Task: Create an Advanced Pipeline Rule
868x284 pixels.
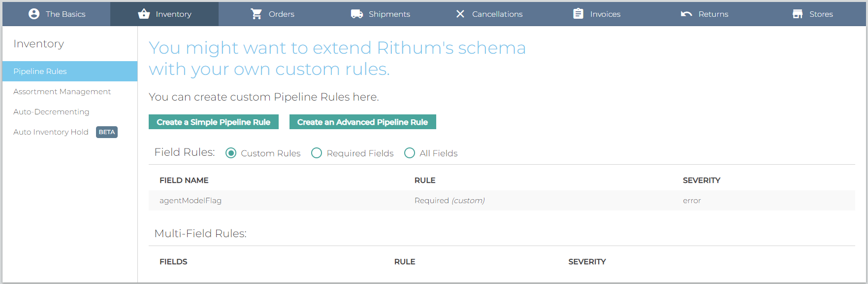Action: click(363, 122)
